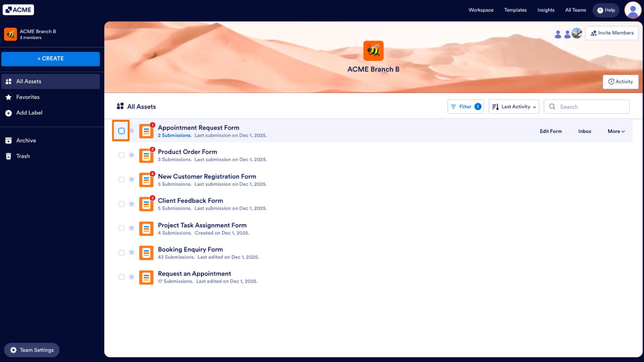Click the Add Label plus icon
Image resolution: width=644 pixels, height=362 pixels.
8,113
